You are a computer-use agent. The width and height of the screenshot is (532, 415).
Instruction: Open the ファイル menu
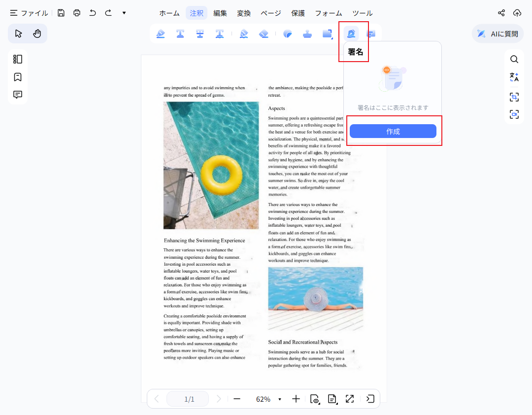point(29,13)
